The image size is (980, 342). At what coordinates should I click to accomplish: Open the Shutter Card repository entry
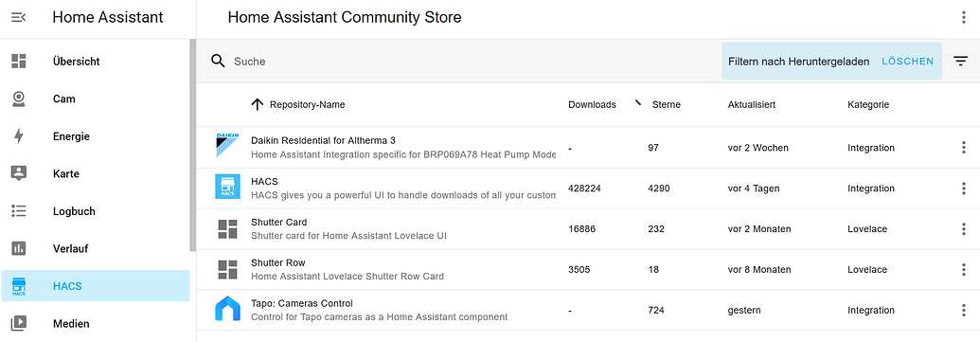click(x=278, y=222)
